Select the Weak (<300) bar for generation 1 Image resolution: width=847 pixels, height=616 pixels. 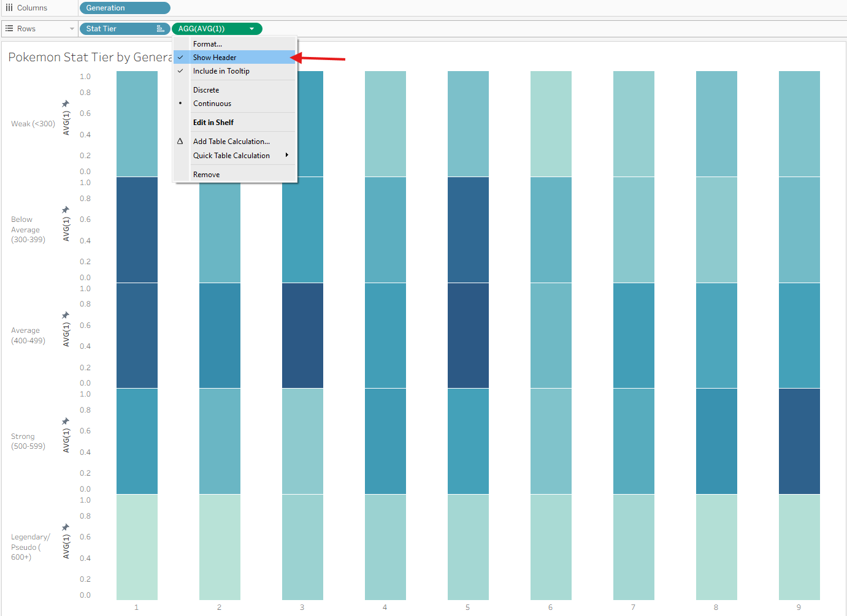[137, 124]
